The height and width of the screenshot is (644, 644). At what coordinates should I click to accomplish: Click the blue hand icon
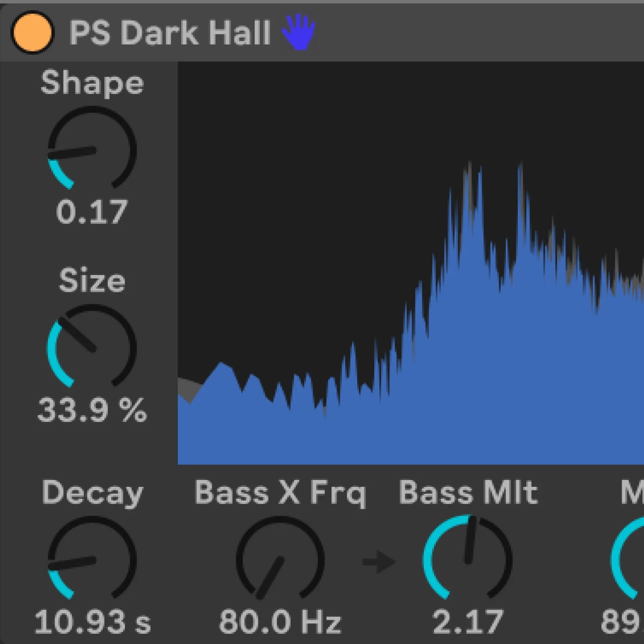pos(298,32)
